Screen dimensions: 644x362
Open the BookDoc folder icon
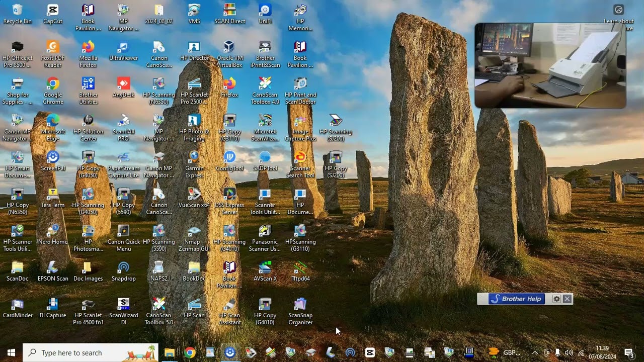pos(194,271)
